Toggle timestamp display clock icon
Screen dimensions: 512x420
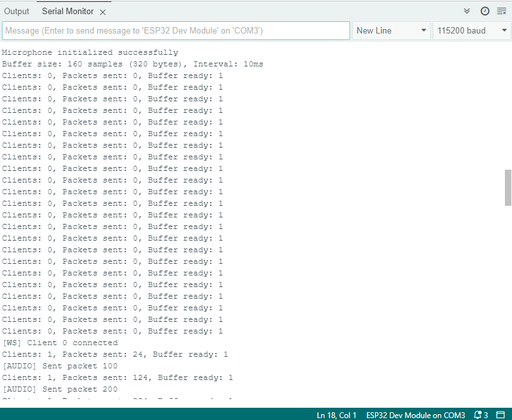click(485, 11)
